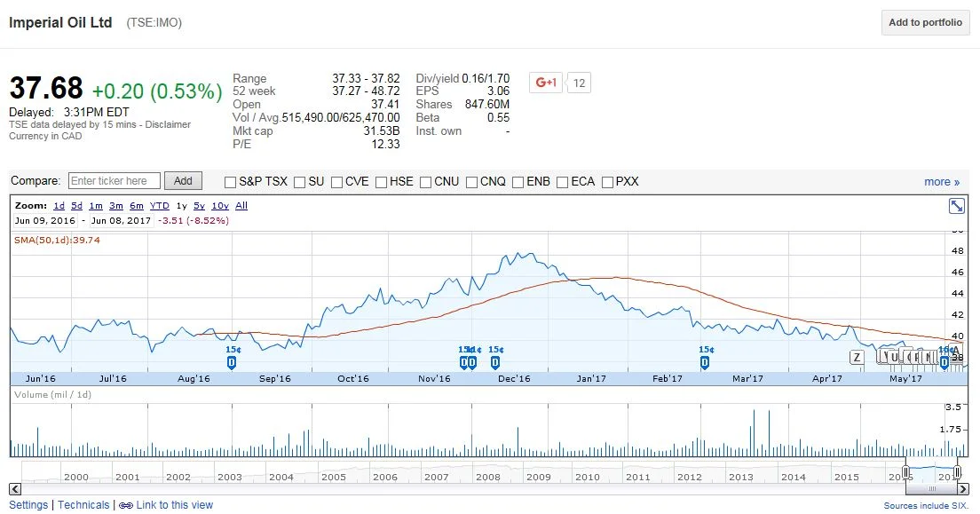Select YTD chart zoom

pyautogui.click(x=160, y=206)
